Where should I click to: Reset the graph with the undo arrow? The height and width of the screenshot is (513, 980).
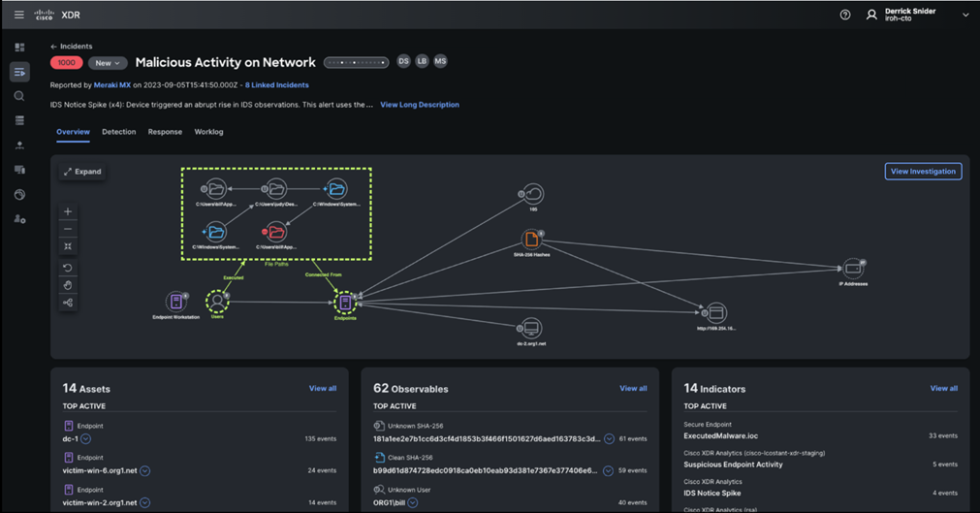[68, 268]
